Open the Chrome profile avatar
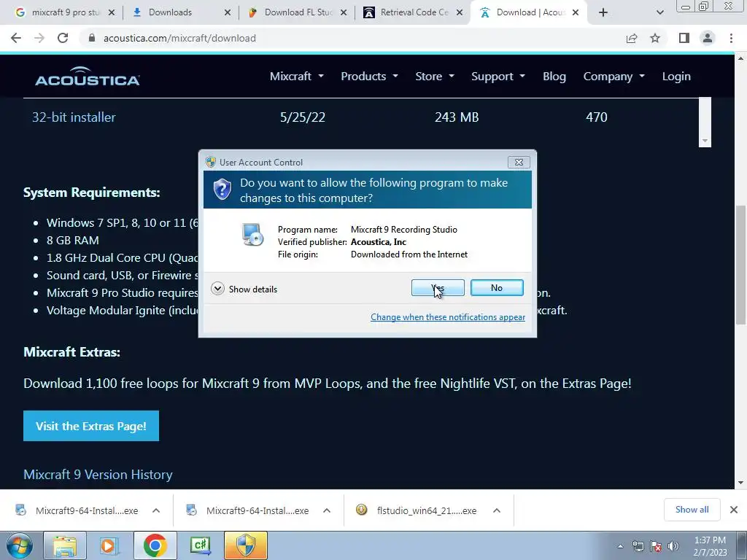747x560 pixels. pos(708,38)
